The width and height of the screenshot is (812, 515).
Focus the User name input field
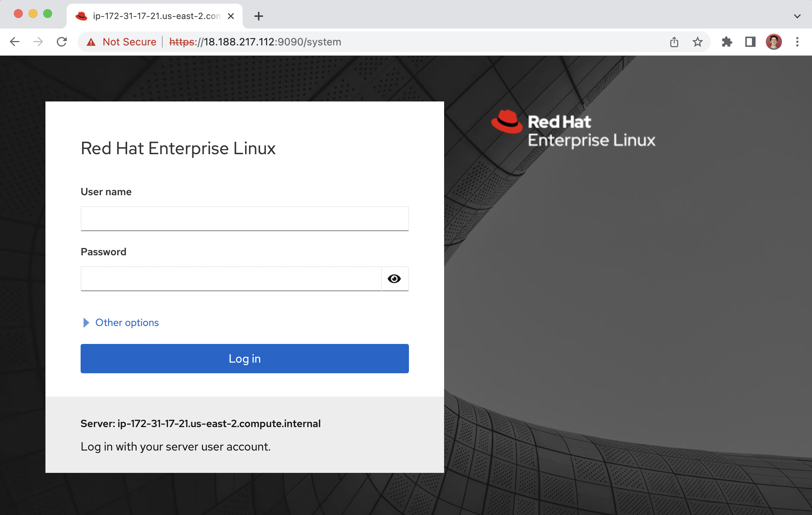pyautogui.click(x=244, y=219)
